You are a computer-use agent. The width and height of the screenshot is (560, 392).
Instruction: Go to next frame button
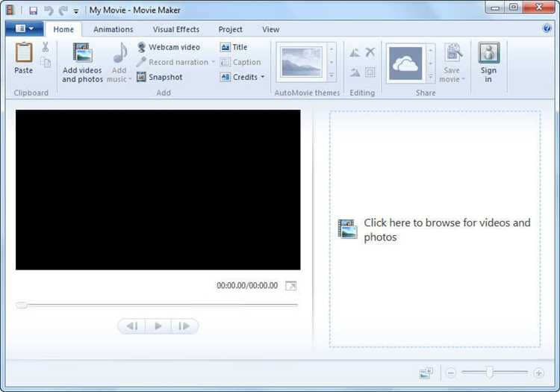[184, 326]
